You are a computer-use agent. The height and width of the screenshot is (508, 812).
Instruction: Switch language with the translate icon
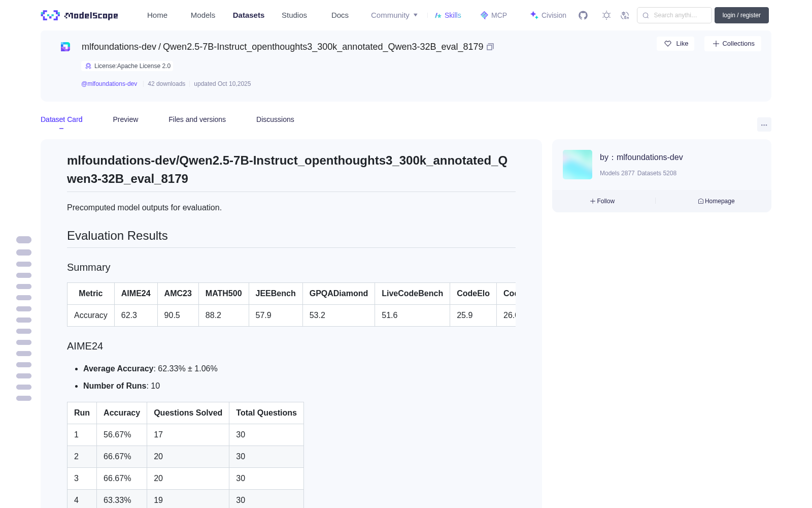click(x=625, y=15)
